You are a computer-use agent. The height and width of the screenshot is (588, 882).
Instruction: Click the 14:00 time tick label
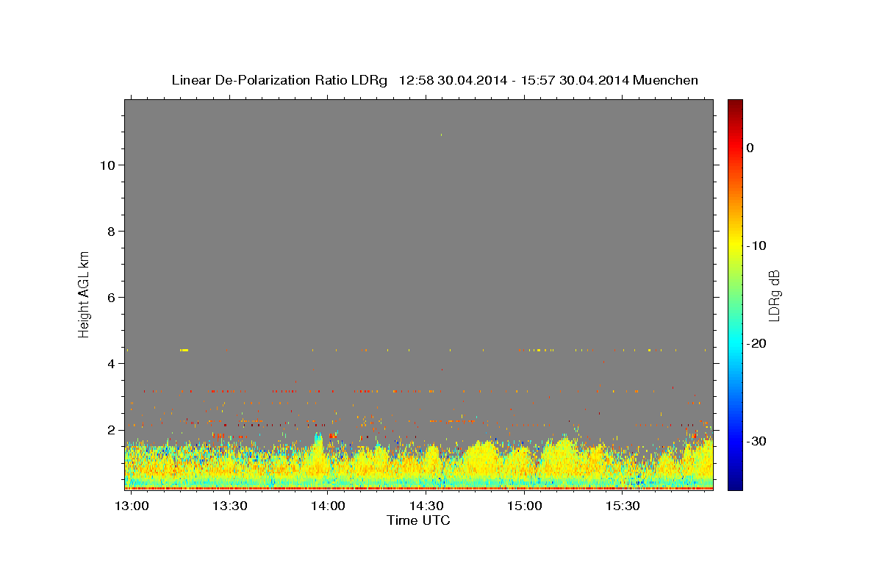point(328,506)
